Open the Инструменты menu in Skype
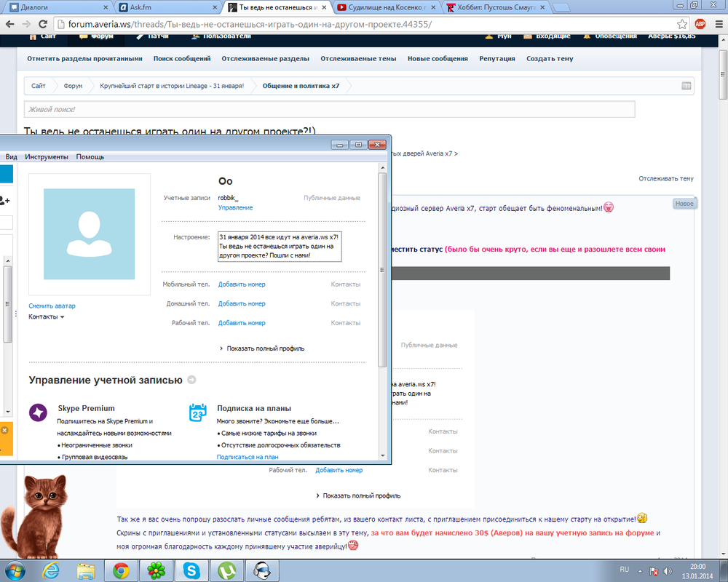This screenshot has width=728, height=582. [x=47, y=156]
